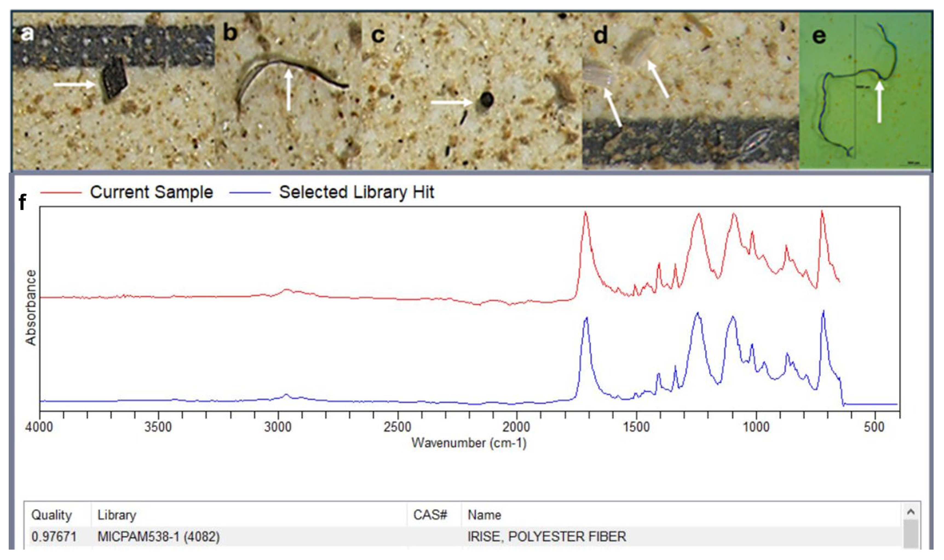
Task: Click the white arrow icon in panel a
Action: click(x=74, y=85)
